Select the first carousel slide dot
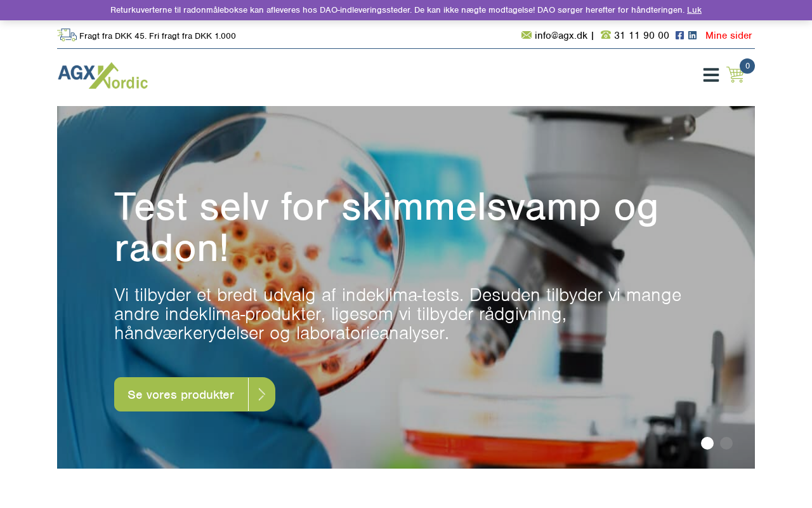Screen dimensions: 812x508 (x=707, y=443)
